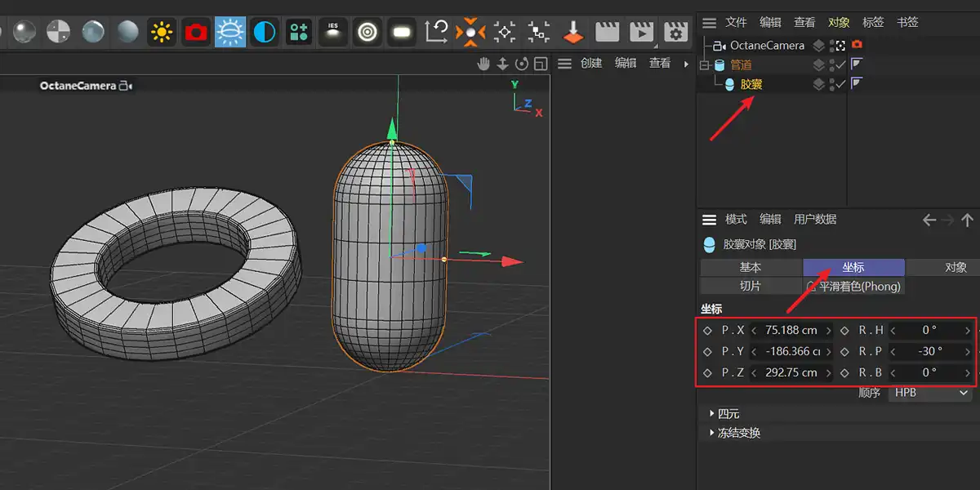Image resolution: width=980 pixels, height=490 pixels.
Task: Expand the 四元 section
Action: [711, 413]
